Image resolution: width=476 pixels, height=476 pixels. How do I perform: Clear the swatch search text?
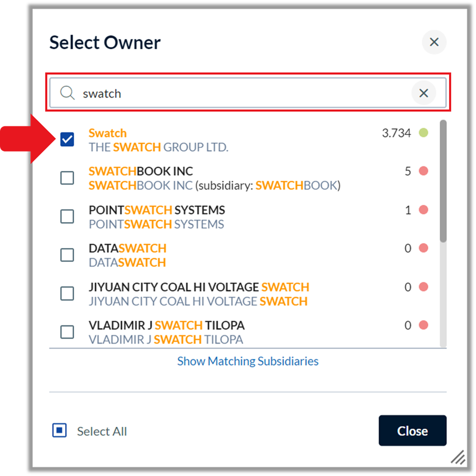point(423,93)
